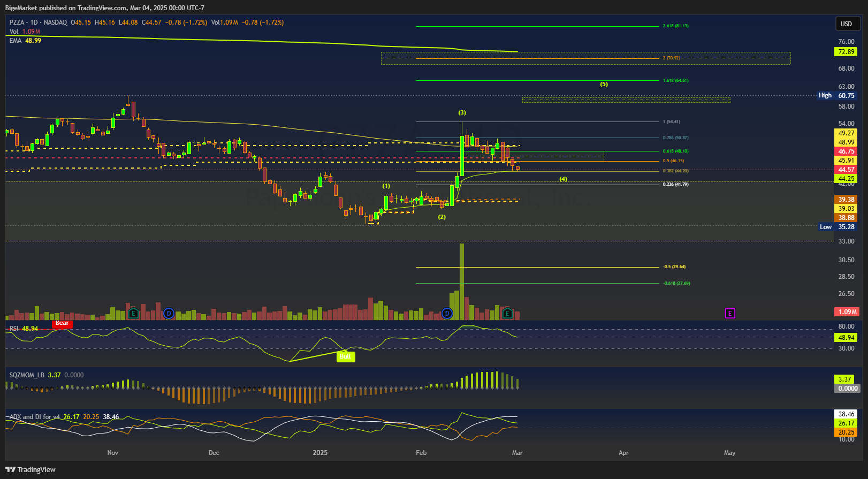Click the yellow Bull label on RSI
Screen dimensions: 868x479
pyautogui.click(x=345, y=356)
